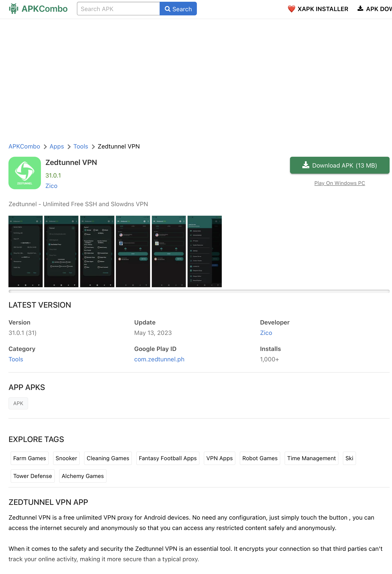The image size is (392, 574).
Task: Open the Tools category link under Category
Action: pyautogui.click(x=16, y=359)
